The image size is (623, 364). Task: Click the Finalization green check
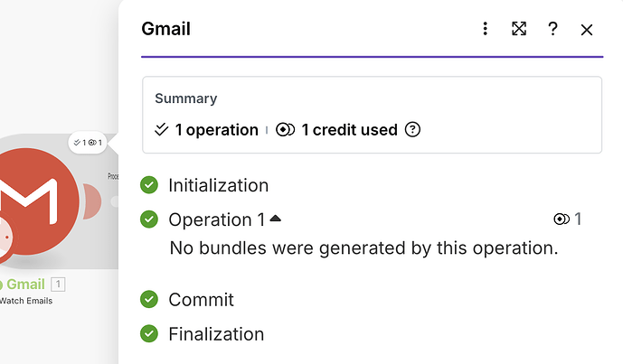149,333
